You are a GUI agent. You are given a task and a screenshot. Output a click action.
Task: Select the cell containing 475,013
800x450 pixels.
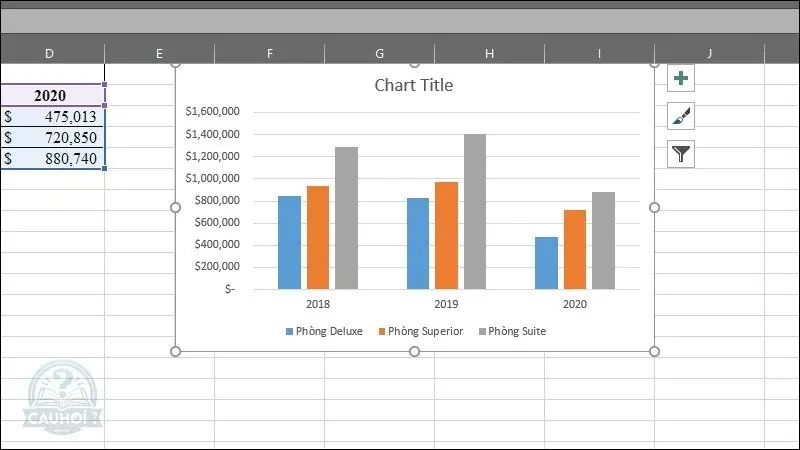click(52, 116)
